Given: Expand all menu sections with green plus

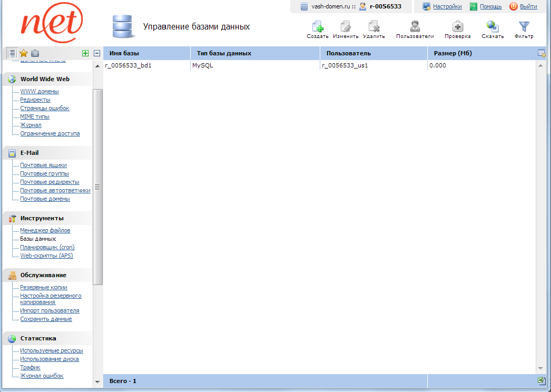Looking at the screenshot, I should pyautogui.click(x=85, y=53).
